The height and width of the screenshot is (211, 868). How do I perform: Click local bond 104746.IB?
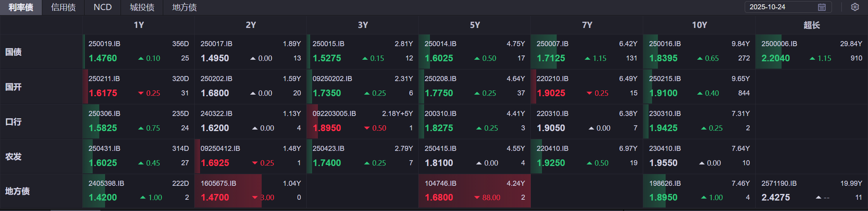point(440,183)
